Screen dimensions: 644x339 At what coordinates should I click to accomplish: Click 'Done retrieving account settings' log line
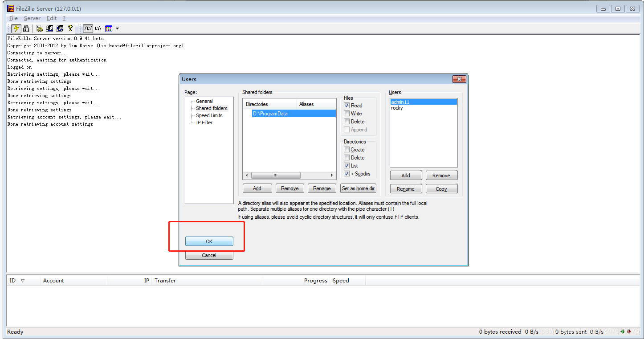[50, 124]
